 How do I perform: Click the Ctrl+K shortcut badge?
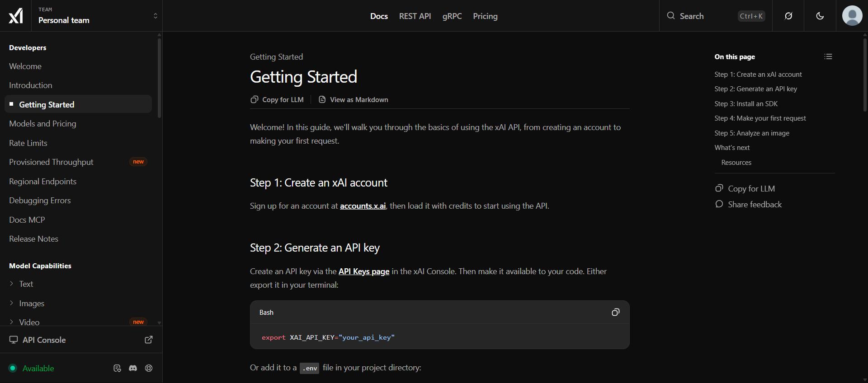[751, 16]
